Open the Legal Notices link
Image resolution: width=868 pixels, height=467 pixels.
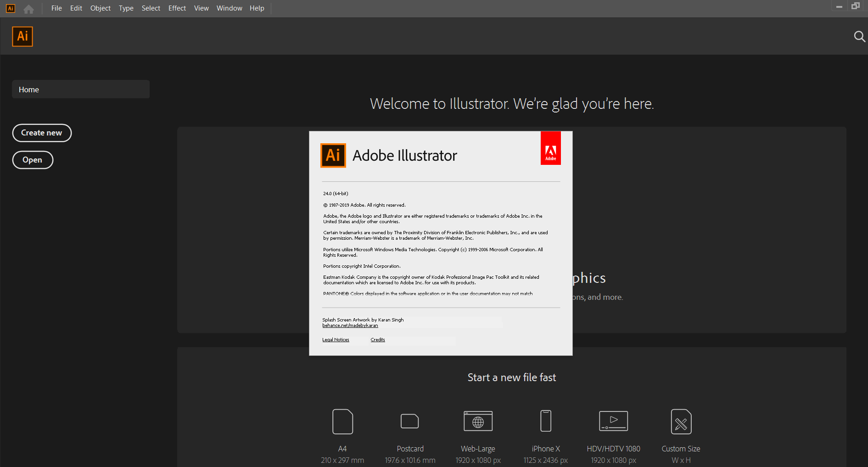coord(336,340)
